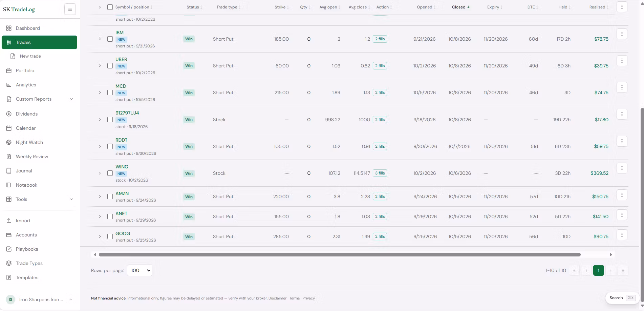Click vertical page scrollbar thumb
This screenshot has width=644, height=311.
642,205
